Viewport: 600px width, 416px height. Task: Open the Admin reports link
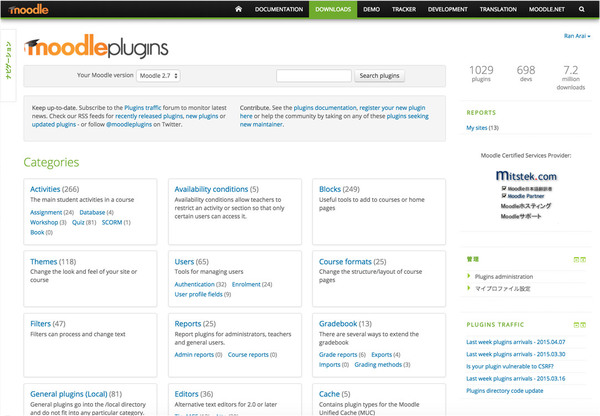pos(194,355)
